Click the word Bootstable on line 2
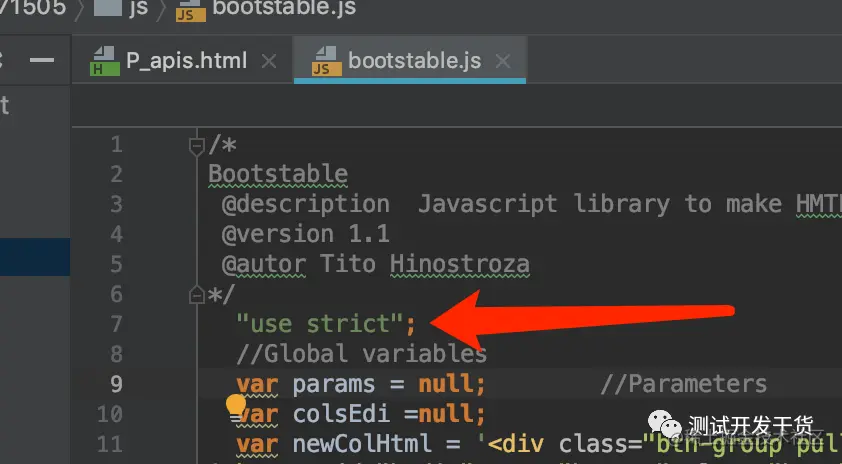842x464 pixels. pos(278,175)
